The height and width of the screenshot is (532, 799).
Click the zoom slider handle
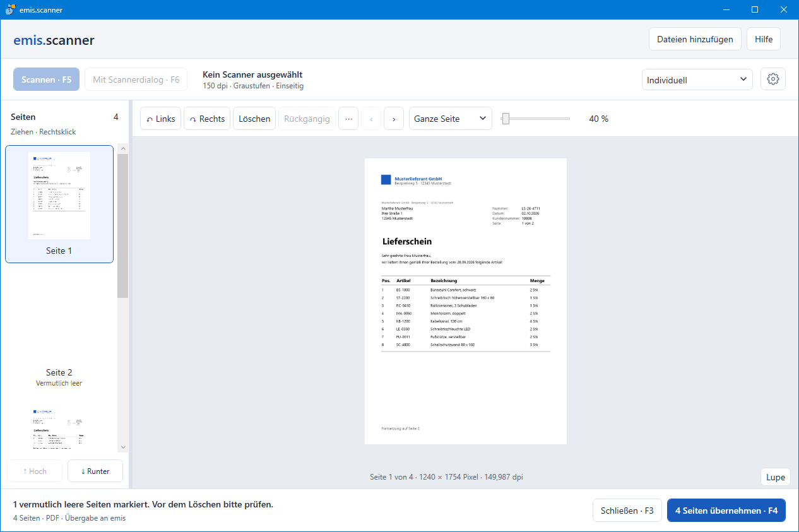point(506,119)
